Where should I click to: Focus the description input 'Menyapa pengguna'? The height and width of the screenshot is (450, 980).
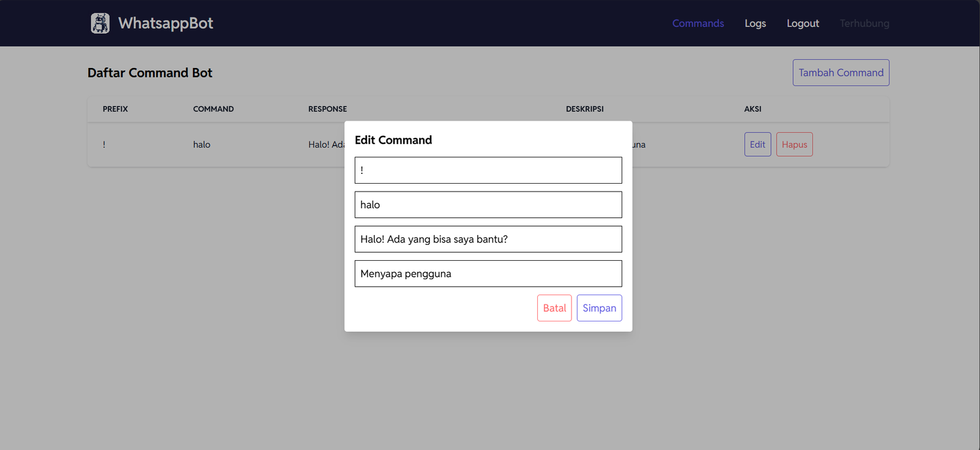488,274
